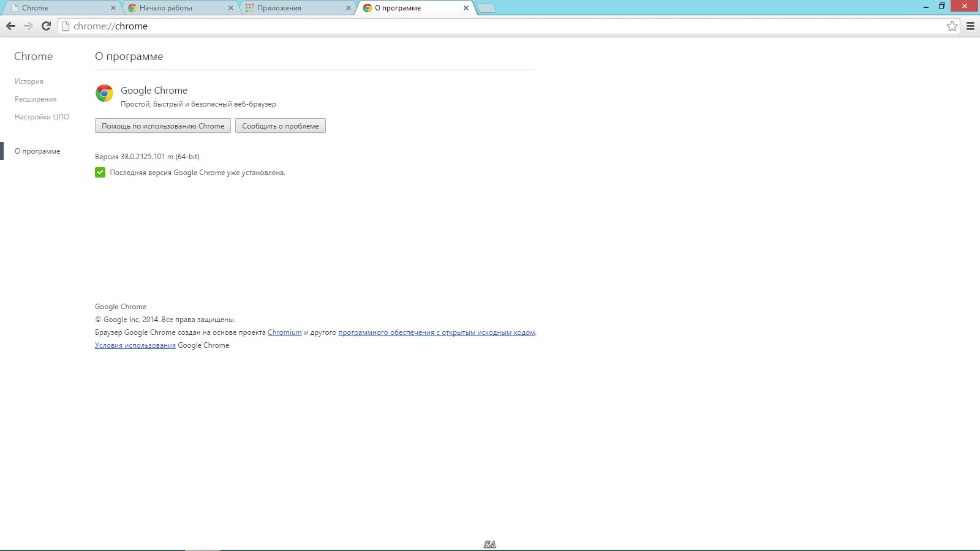Image resolution: width=980 pixels, height=551 pixels.
Task: Click the 'Простой, быстрый и безопасный' tagline
Action: pos(198,104)
